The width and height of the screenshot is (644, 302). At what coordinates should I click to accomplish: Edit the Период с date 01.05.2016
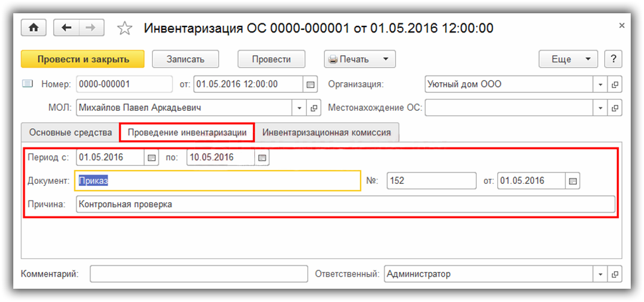[x=110, y=157]
